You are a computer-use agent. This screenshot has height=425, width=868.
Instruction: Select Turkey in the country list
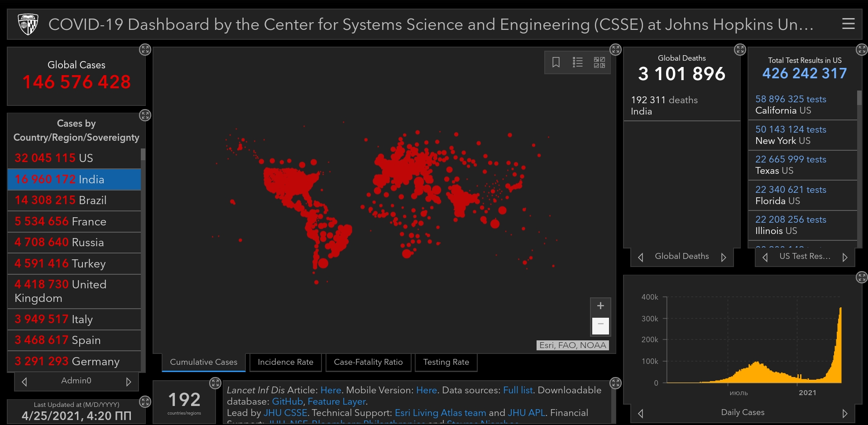(74, 263)
